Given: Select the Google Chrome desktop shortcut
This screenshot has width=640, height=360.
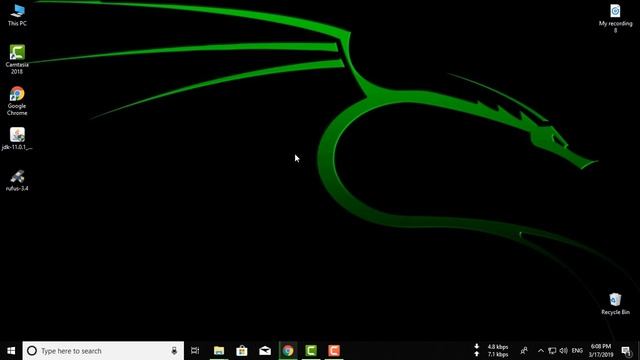Looking at the screenshot, I should [17, 101].
